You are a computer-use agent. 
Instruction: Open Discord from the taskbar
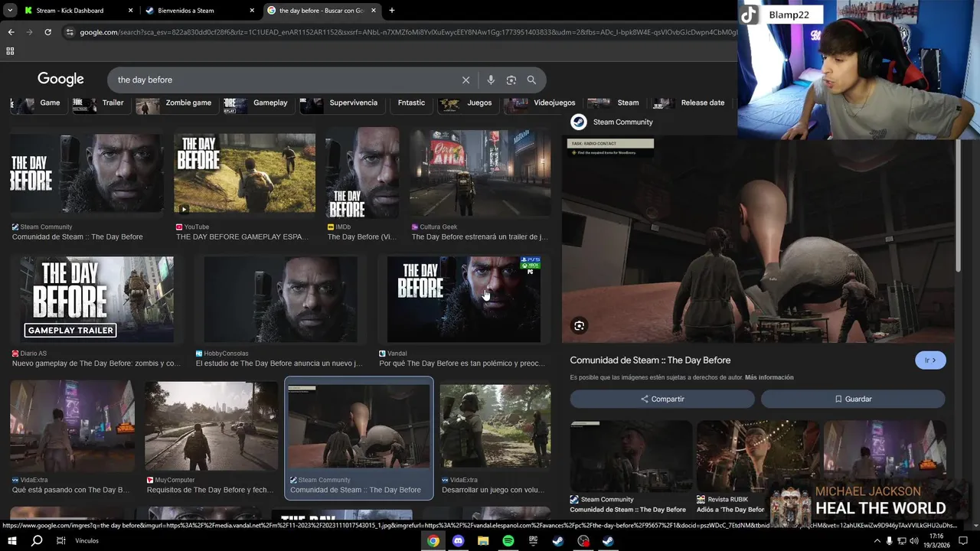click(459, 541)
